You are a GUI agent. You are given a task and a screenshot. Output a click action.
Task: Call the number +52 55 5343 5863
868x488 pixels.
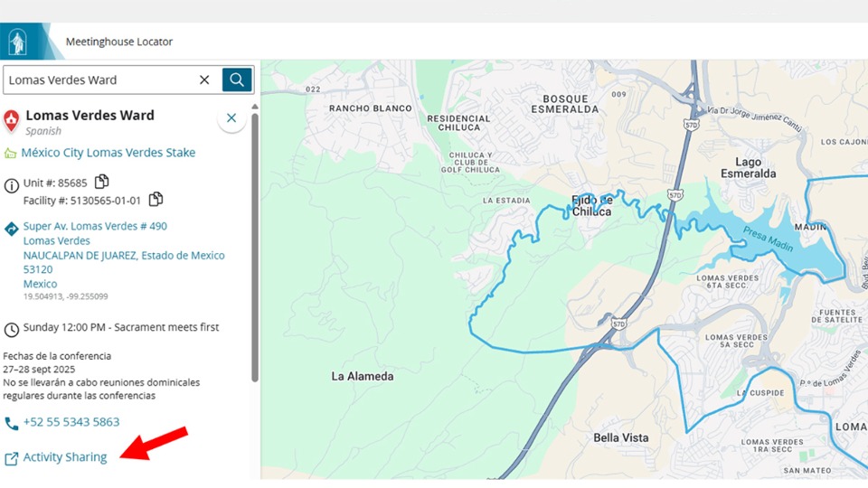coord(71,422)
